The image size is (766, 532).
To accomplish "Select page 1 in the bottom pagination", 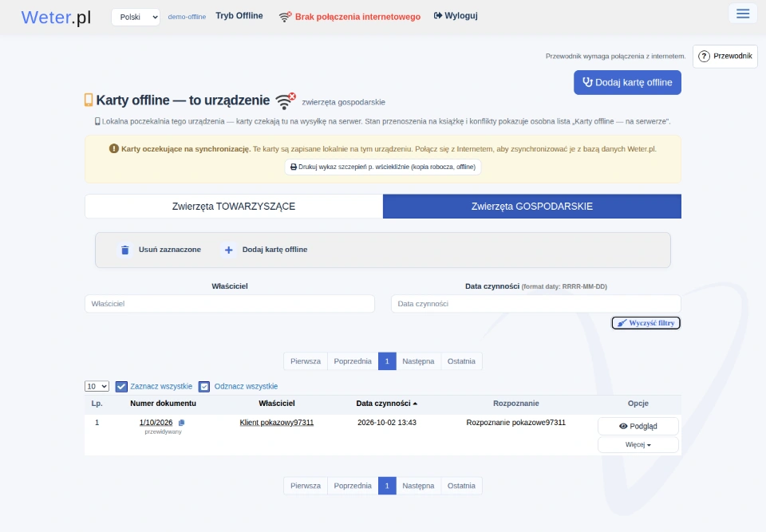I will click(x=387, y=486).
